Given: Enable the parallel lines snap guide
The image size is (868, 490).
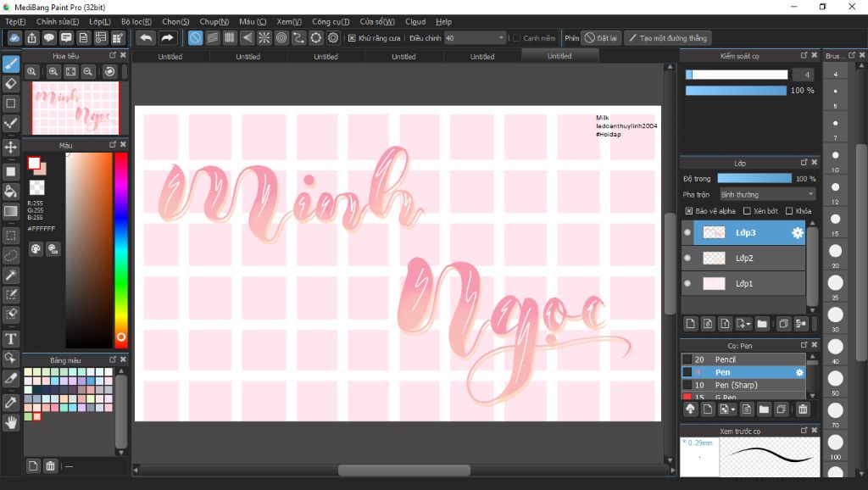Looking at the screenshot, I should click(x=213, y=37).
